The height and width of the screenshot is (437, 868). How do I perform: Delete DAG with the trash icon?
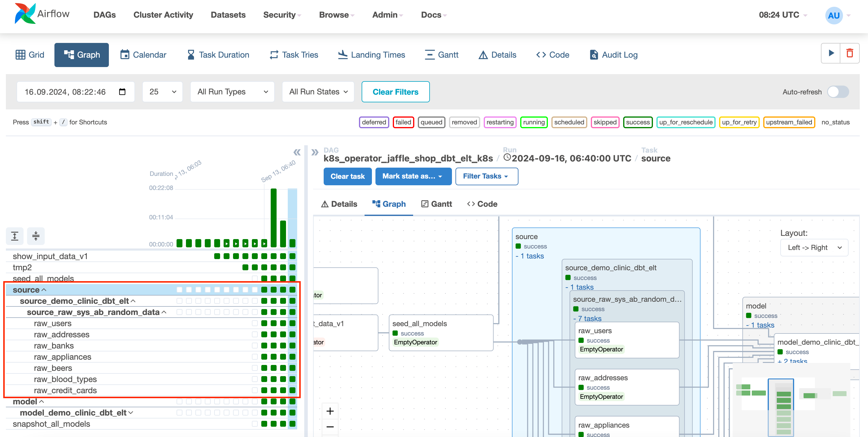(x=850, y=53)
